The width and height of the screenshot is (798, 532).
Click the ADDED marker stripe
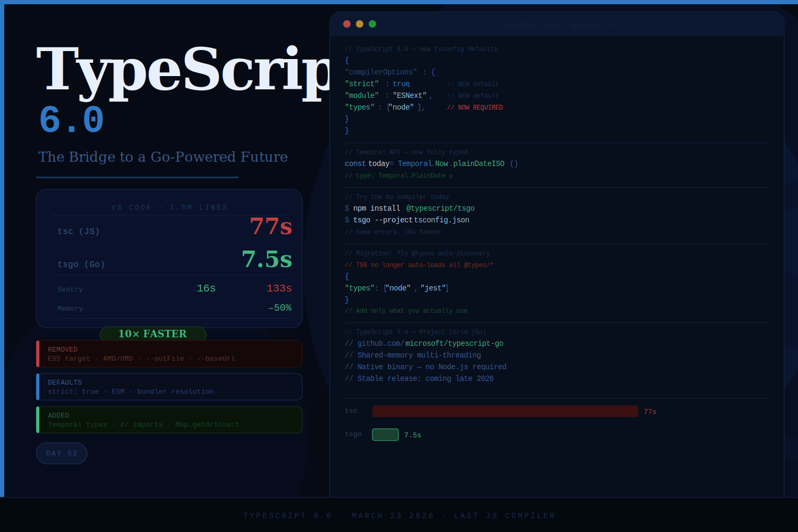pyautogui.click(x=38, y=420)
